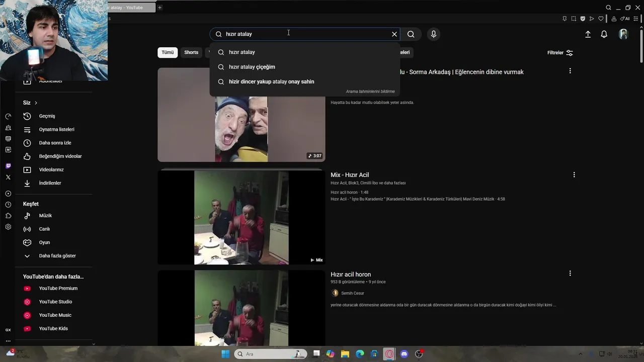
Task: Clear the search text with the X
Action: pyautogui.click(x=394, y=34)
